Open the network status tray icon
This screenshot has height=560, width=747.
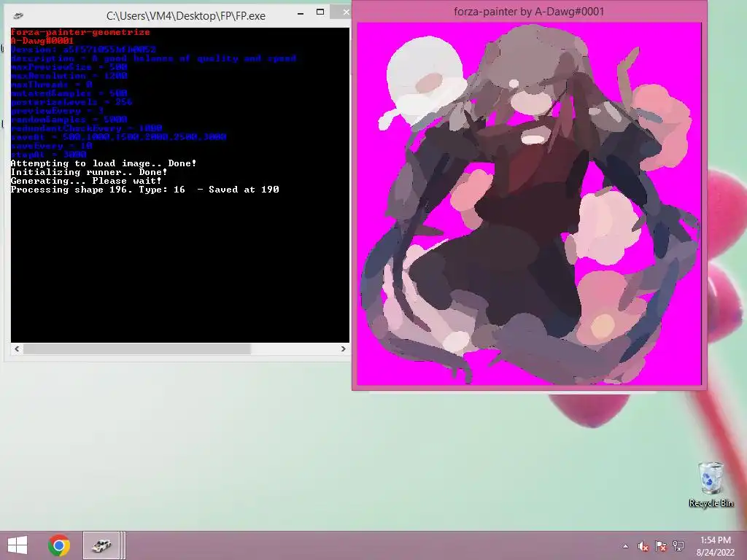pos(678,546)
